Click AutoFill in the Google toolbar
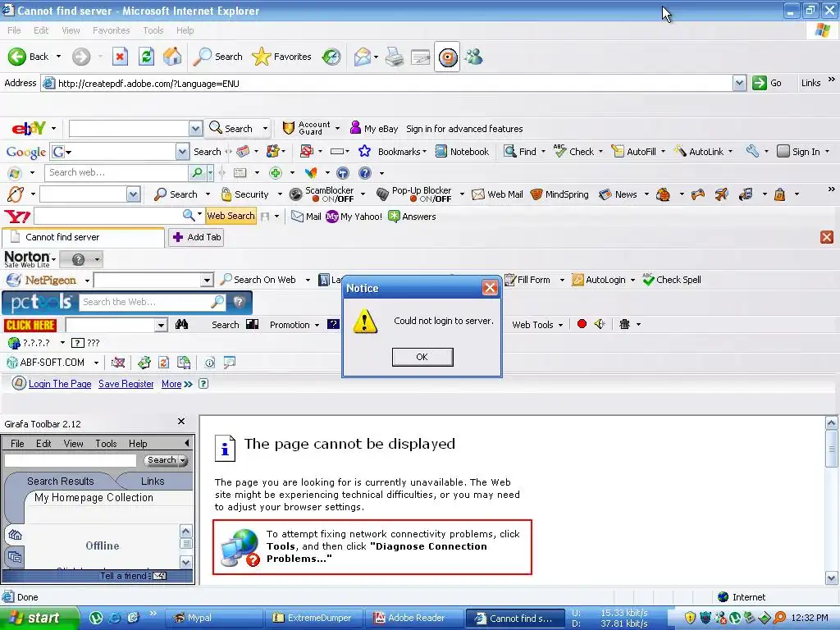The height and width of the screenshot is (630, 840). 634,152
